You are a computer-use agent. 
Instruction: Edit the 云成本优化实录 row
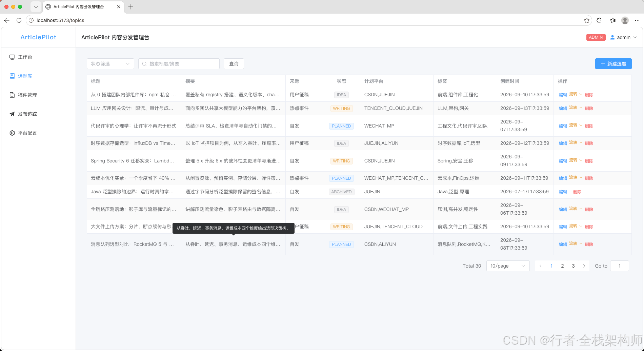[x=563, y=178]
